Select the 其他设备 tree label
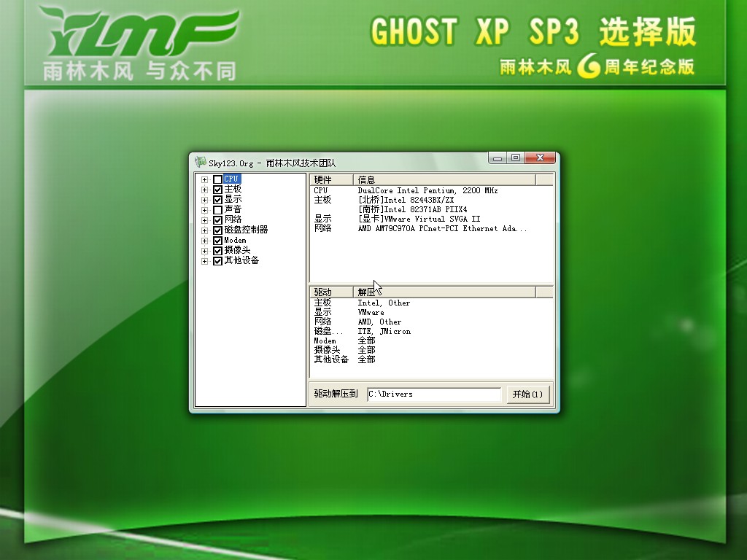Image resolution: width=747 pixels, height=560 pixels. coord(241,260)
